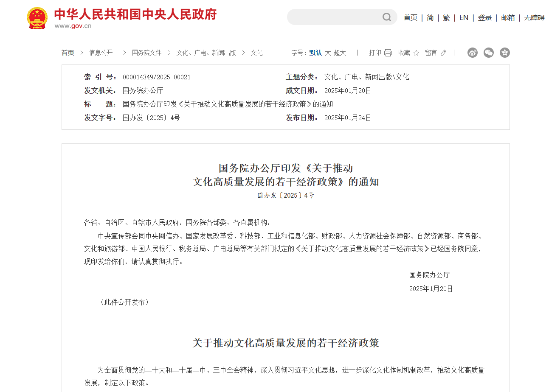This screenshot has width=549, height=392.
Task: Go to 国务院文件 breadcrumb link
Action: [146, 53]
